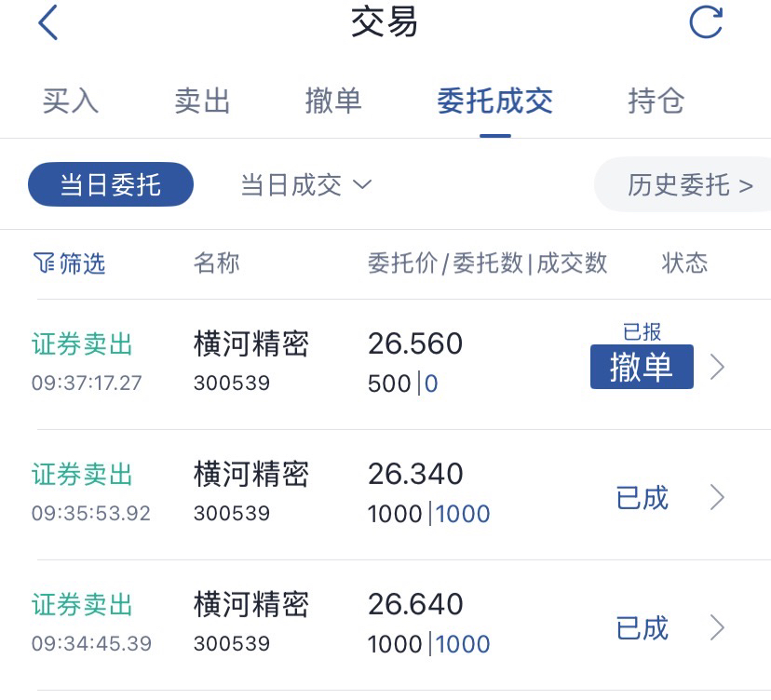Expand the 当日成交 dropdown
The image size is (771, 700).
coord(306,185)
